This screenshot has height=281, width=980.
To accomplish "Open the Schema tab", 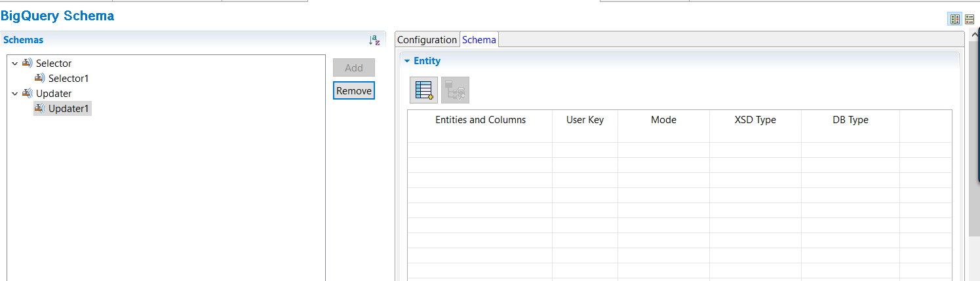I will (479, 40).
